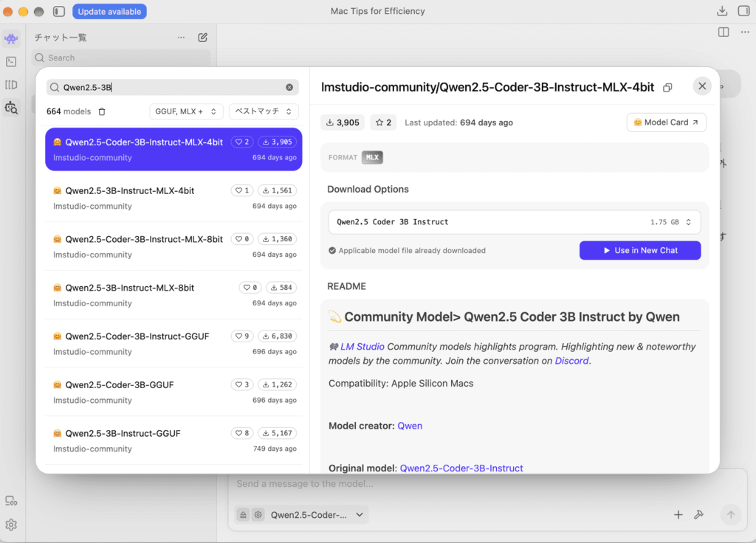Open the Qwen model creator link
The height and width of the screenshot is (543, 756).
410,426
